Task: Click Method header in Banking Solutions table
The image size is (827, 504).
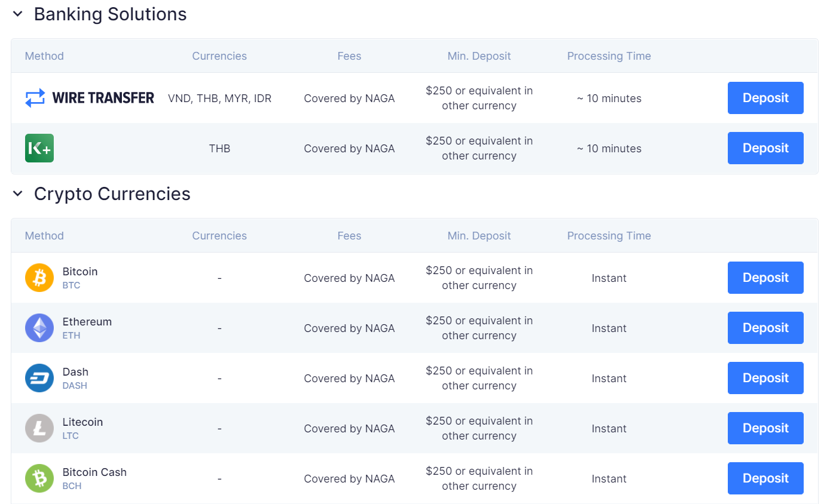Action: coord(44,56)
